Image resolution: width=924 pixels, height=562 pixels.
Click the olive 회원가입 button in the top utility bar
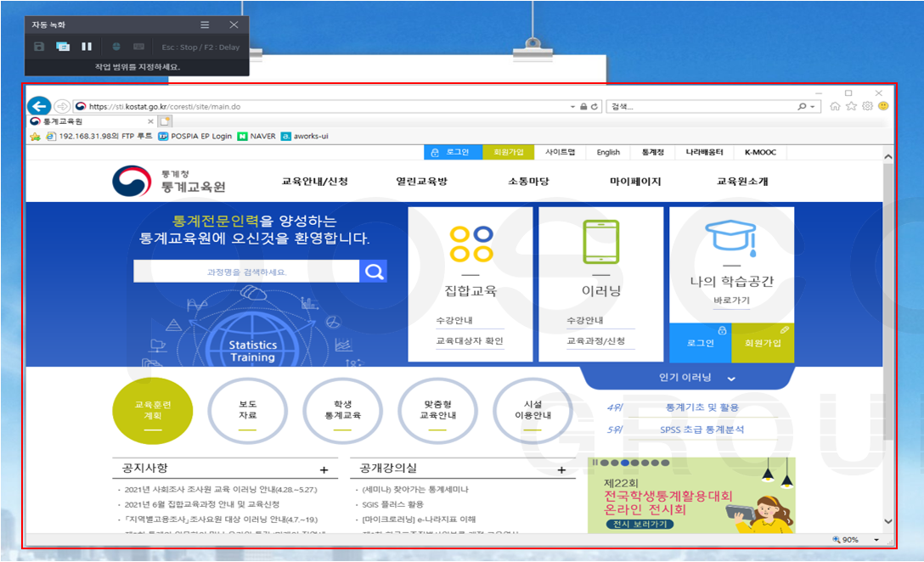pos(508,152)
